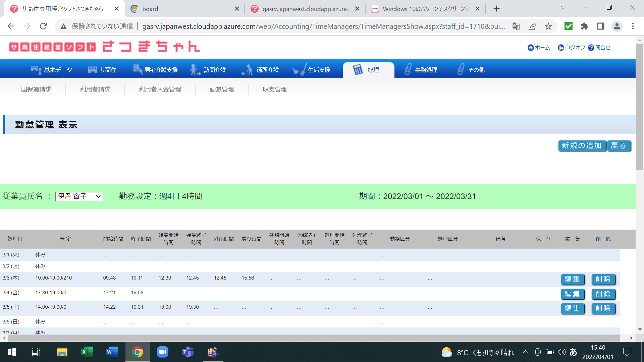Click 削除 for the 3/5 row
Image resolution: width=644 pixels, height=362 pixels.
point(603,308)
